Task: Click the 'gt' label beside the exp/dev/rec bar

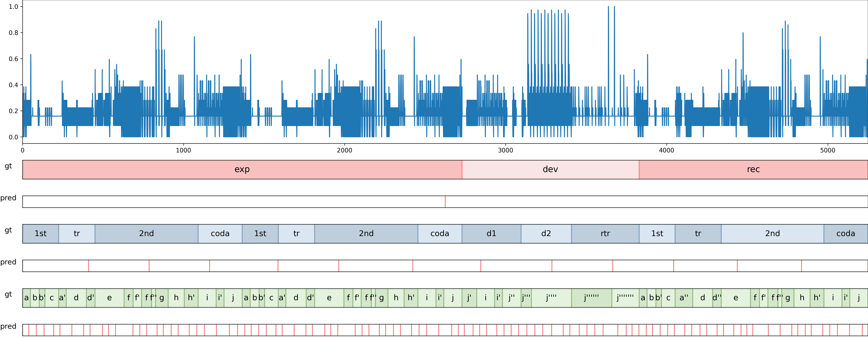Action: [x=8, y=166]
